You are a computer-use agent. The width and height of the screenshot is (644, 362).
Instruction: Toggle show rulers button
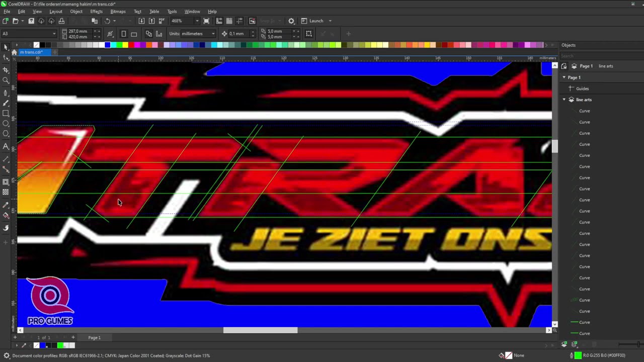click(219, 21)
